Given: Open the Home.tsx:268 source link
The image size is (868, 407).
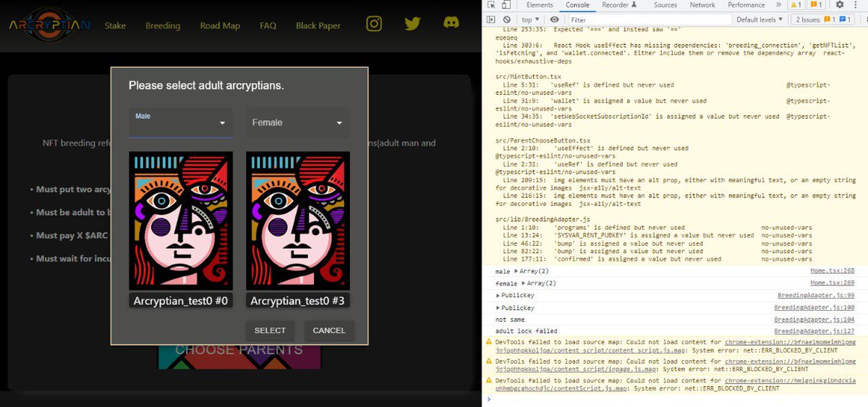Looking at the screenshot, I should click(x=833, y=271).
